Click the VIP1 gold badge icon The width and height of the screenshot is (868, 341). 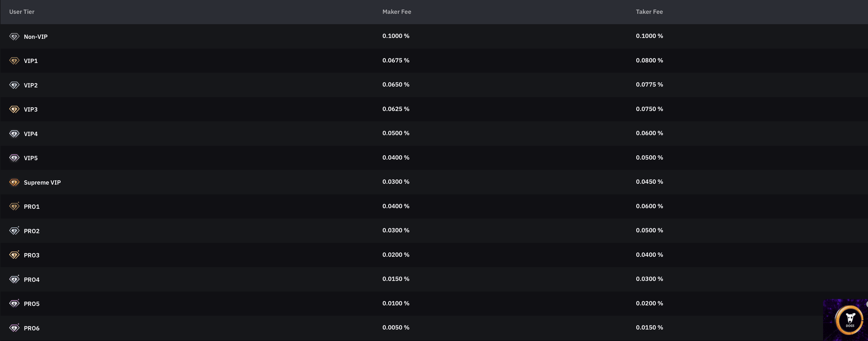[14, 61]
